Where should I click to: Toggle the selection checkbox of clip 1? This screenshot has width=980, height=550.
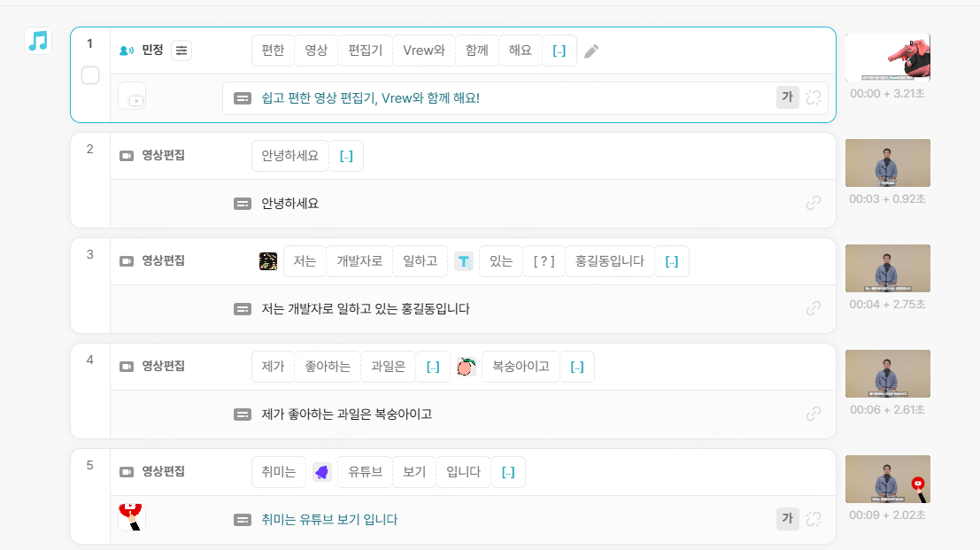pos(89,75)
